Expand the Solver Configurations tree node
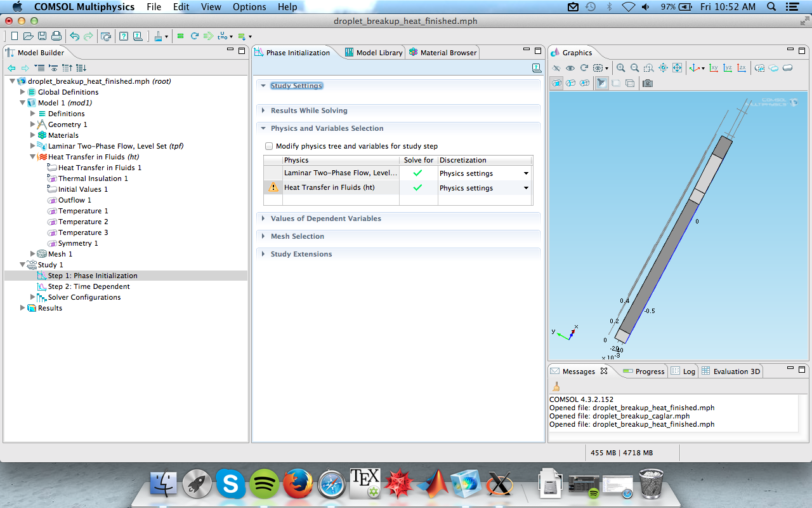 [34, 297]
